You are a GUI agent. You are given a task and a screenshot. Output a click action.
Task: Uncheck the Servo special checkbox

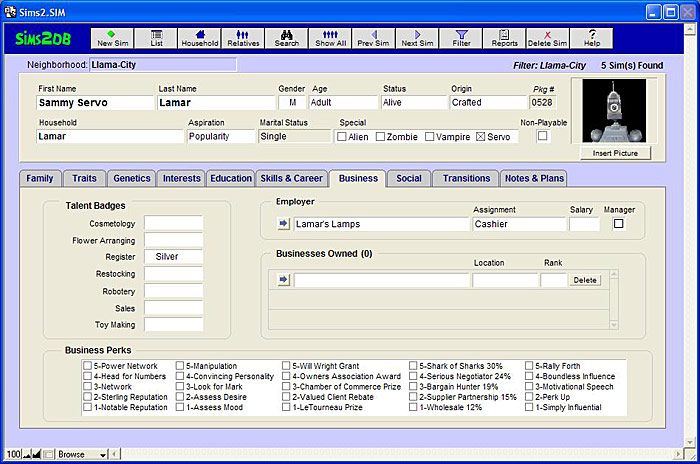480,137
